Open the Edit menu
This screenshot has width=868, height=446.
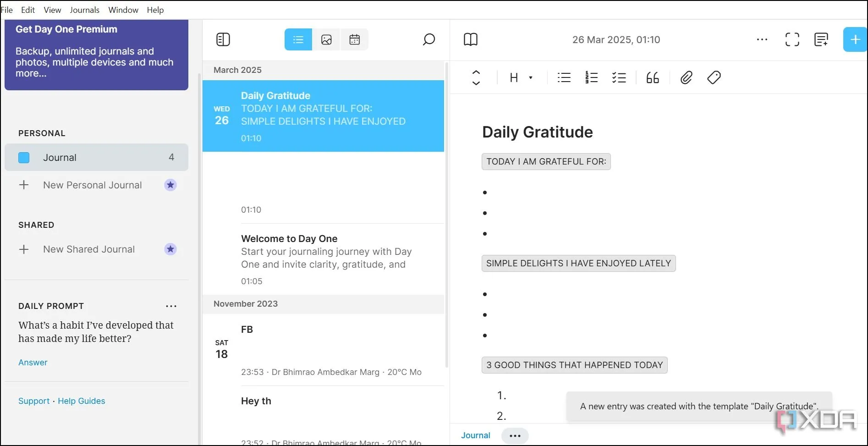coord(28,10)
